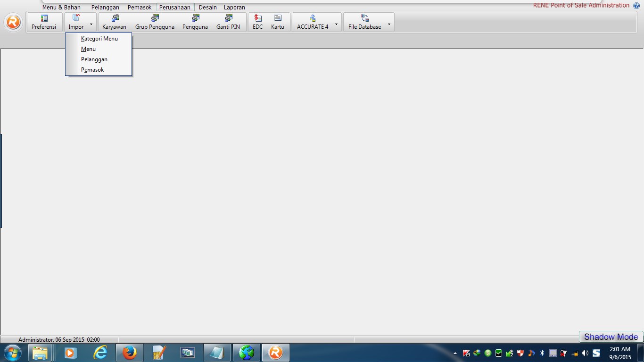The image size is (644, 362).
Task: Click the blue help icon top right
Action: pos(636,6)
